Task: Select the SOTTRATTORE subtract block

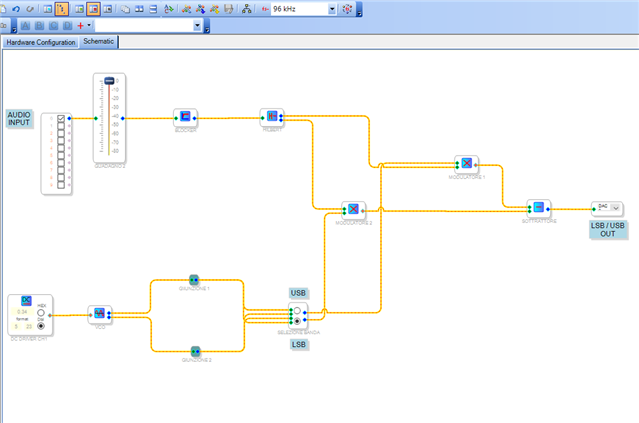Action: (x=538, y=207)
